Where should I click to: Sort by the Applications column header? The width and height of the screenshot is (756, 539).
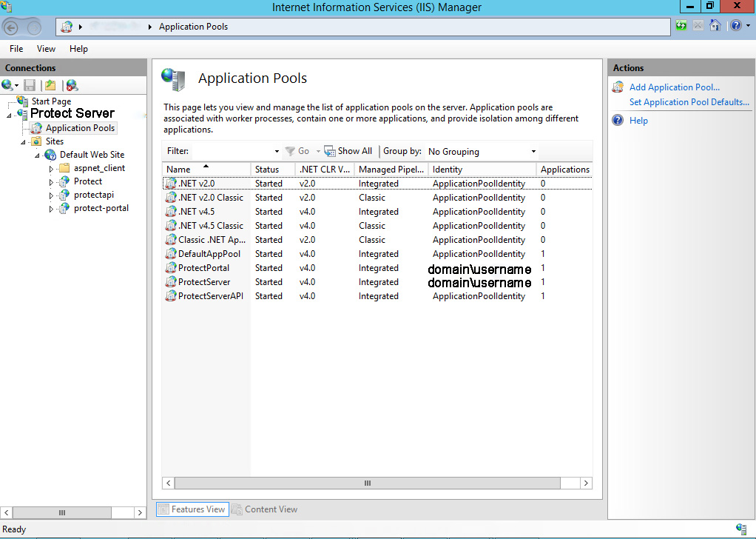click(564, 170)
